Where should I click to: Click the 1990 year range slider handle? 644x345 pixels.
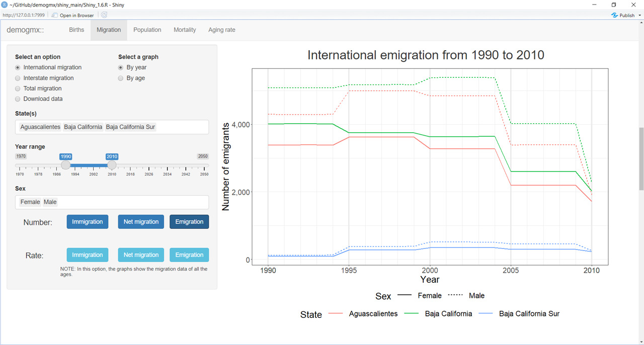tap(66, 165)
